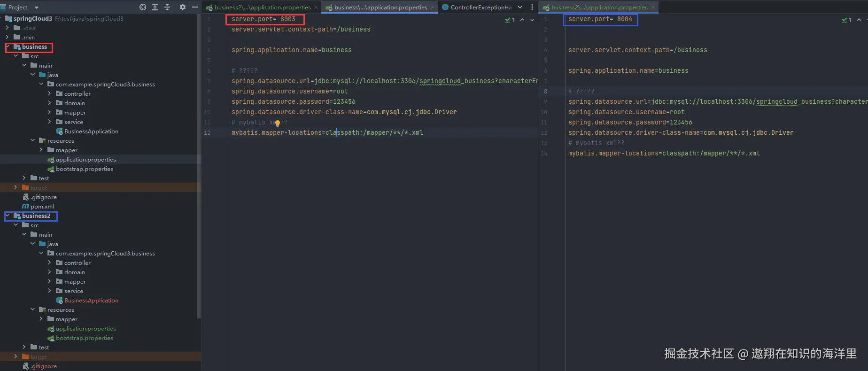Go to next problem in right editor
Viewport: 868px width, 371px height.
tap(867, 20)
